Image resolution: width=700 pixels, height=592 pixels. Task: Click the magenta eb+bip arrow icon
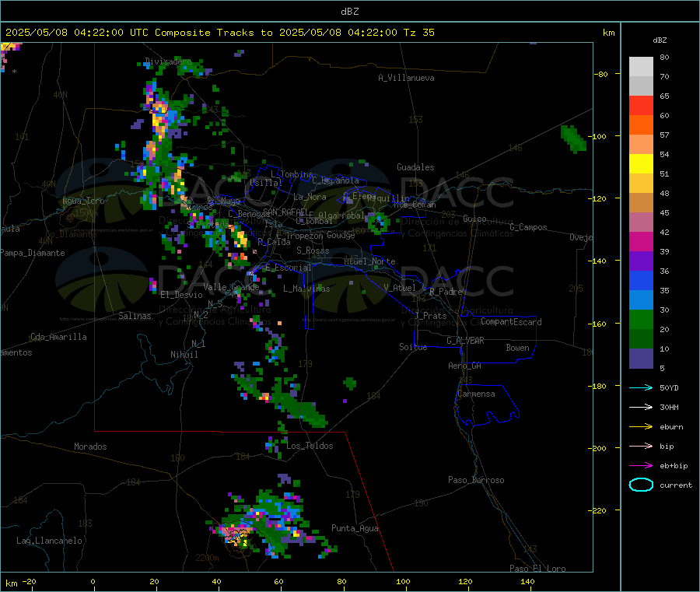pyautogui.click(x=641, y=466)
